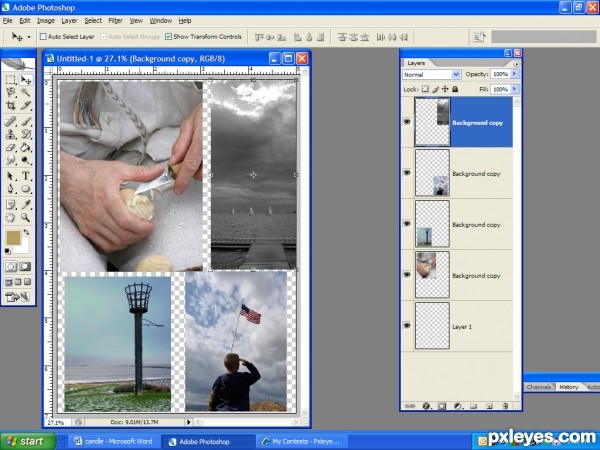Hide the selected top Background copy layer
600x450 pixels.
pyautogui.click(x=407, y=122)
